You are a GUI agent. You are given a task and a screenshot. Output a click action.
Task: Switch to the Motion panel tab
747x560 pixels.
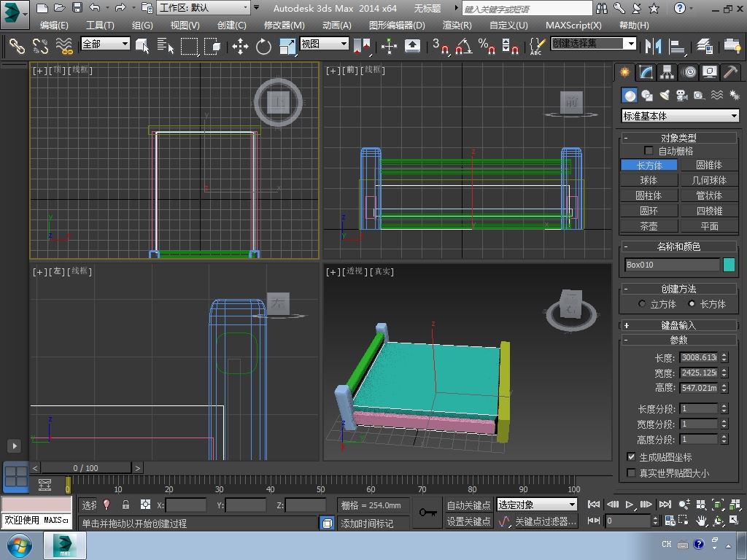pyautogui.click(x=689, y=72)
